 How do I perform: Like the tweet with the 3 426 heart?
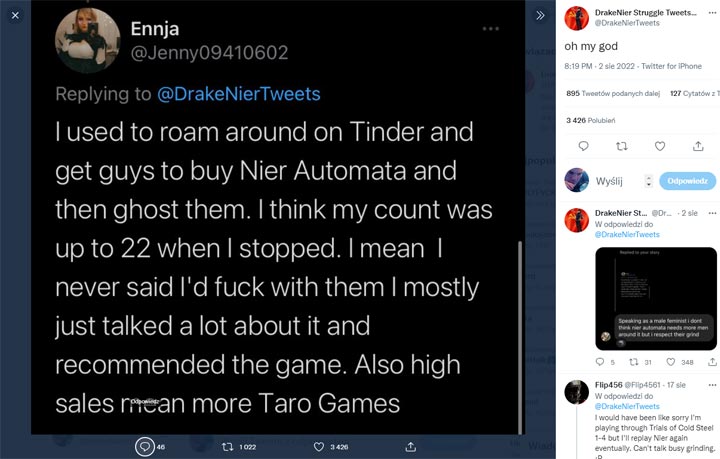319,446
